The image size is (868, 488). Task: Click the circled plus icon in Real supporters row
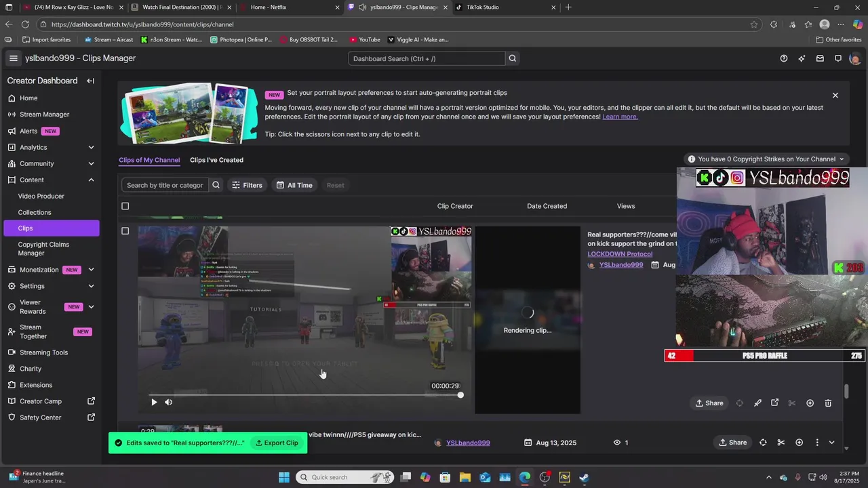coord(810,403)
